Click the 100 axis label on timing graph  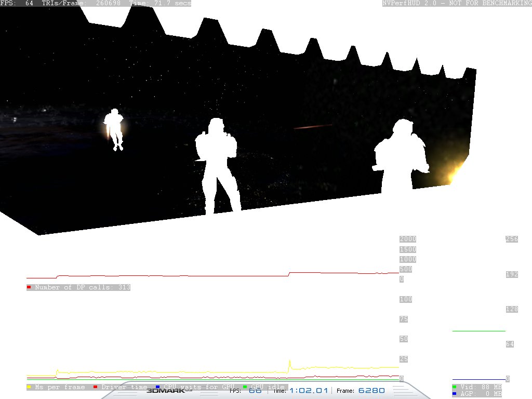point(406,299)
